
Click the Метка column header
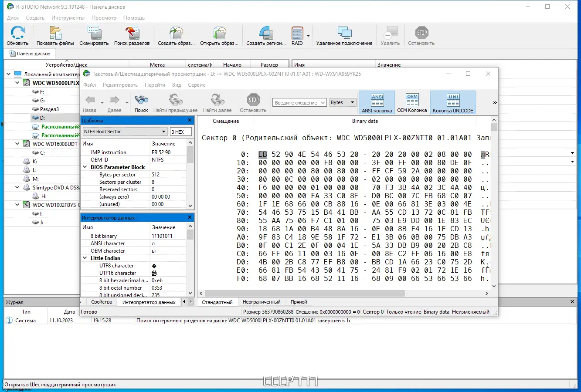[157, 65]
